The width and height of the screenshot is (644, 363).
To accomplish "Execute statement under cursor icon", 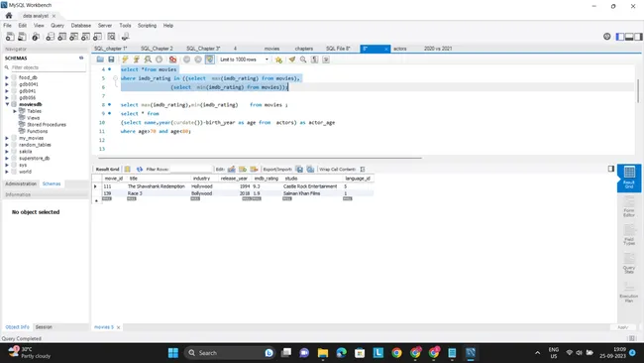I will [x=137, y=60].
